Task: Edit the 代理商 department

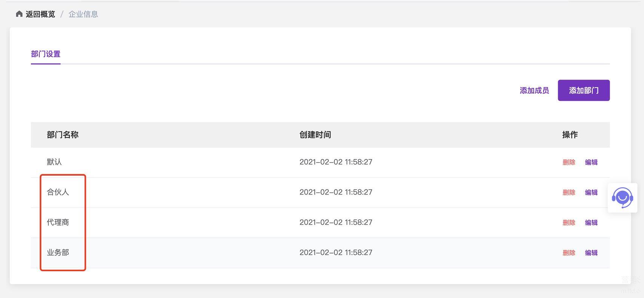Action: (591, 223)
